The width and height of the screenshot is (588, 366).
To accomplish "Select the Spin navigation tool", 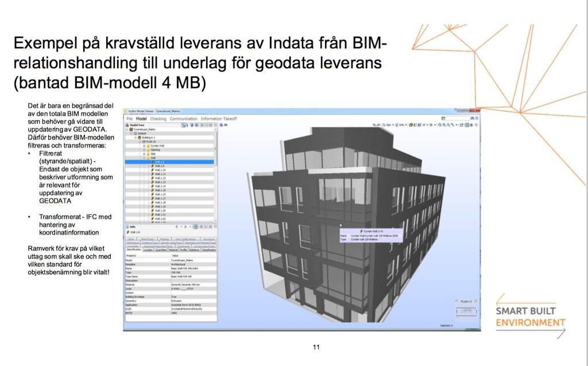I will (x=388, y=125).
